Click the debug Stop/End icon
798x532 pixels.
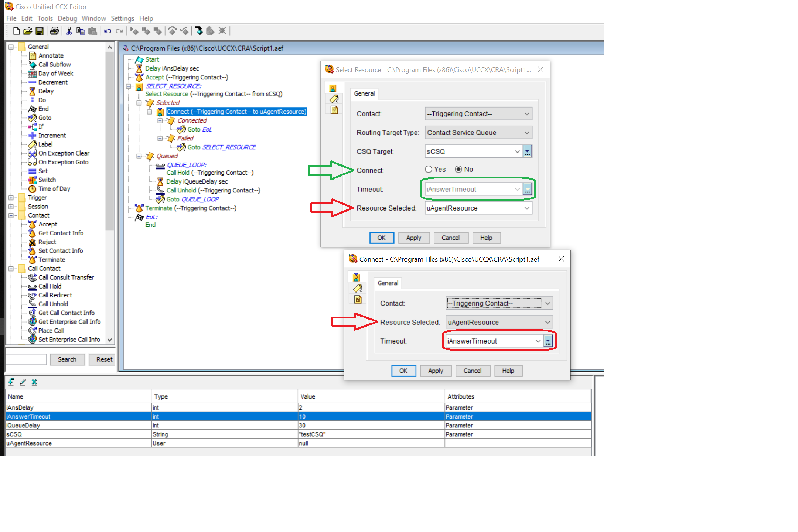[x=158, y=31]
